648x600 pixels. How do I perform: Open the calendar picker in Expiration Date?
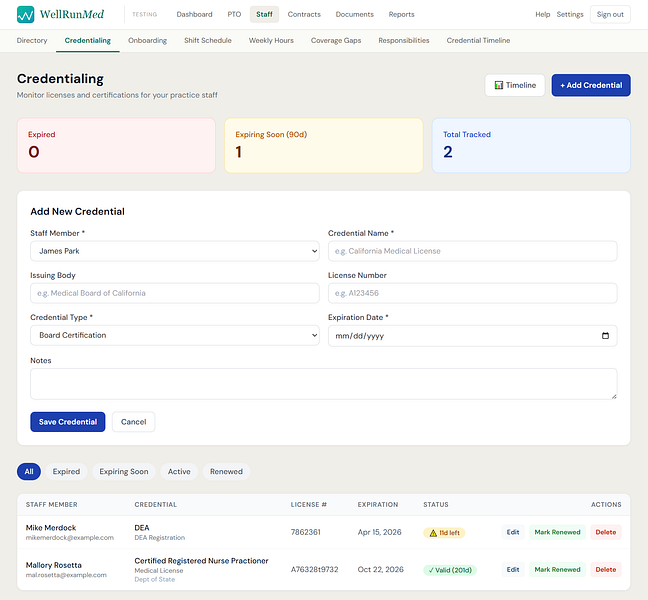click(x=605, y=336)
